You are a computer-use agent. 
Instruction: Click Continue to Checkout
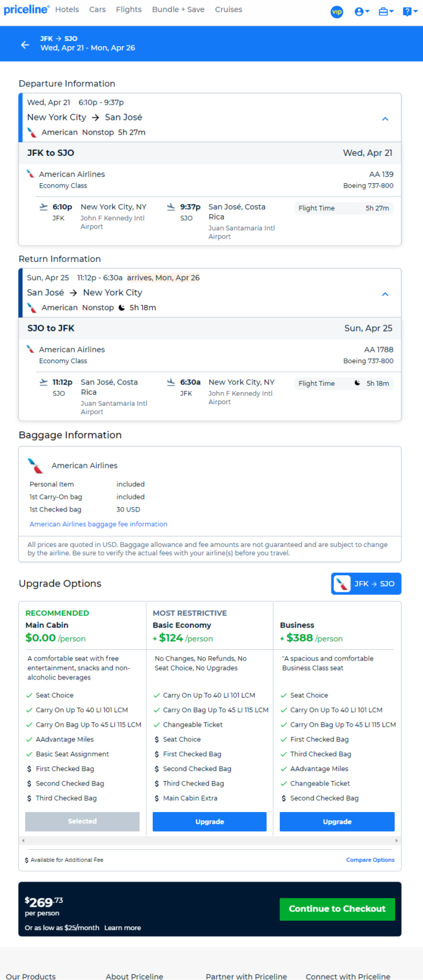point(337,909)
